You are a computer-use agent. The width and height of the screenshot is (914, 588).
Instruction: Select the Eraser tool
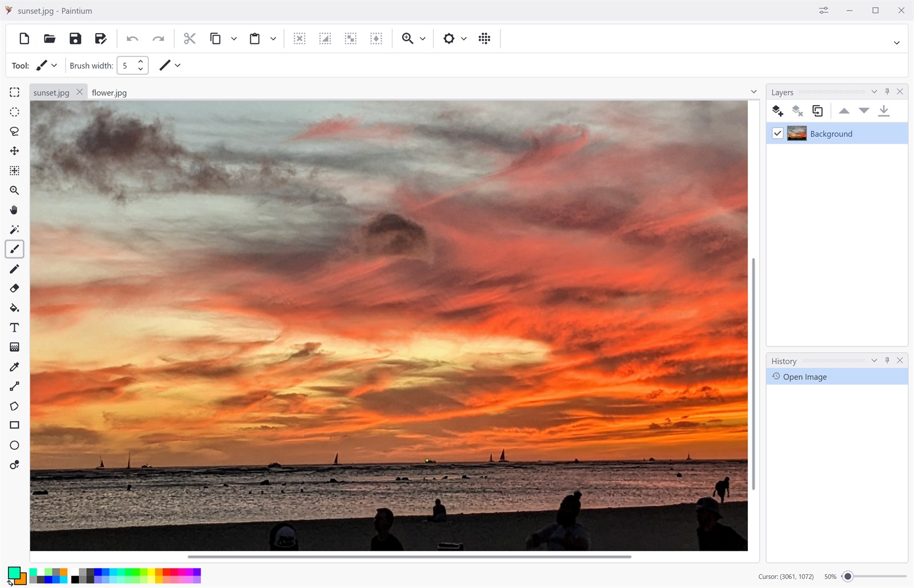15,288
